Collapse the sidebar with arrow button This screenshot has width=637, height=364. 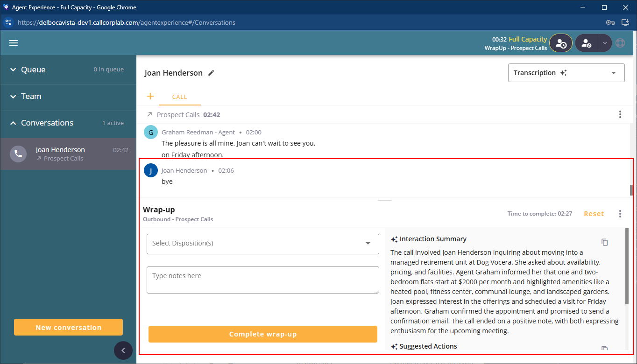[x=123, y=350]
